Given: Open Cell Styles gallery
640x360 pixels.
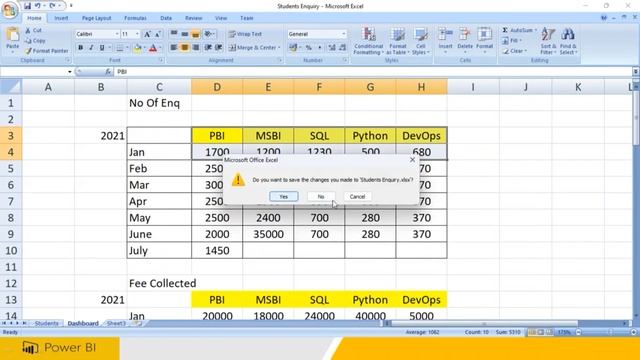Looking at the screenshot, I should click(x=420, y=41).
